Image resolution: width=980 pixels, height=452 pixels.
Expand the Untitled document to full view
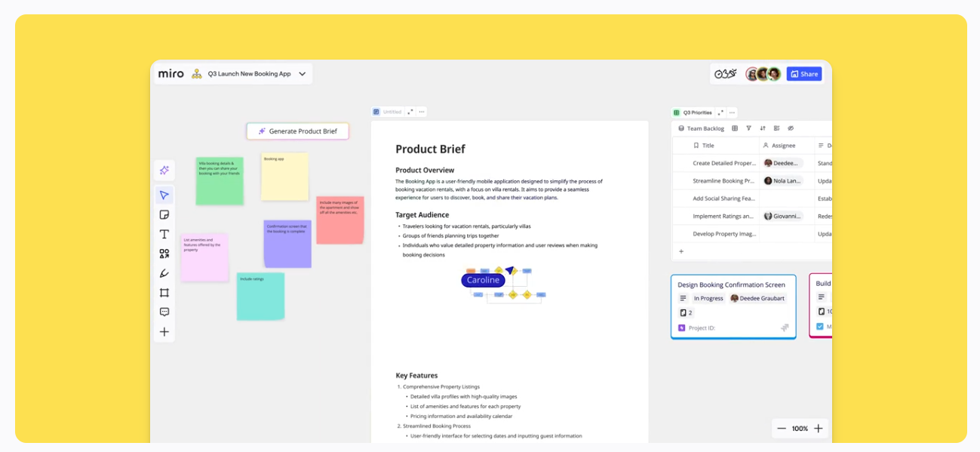[410, 112]
